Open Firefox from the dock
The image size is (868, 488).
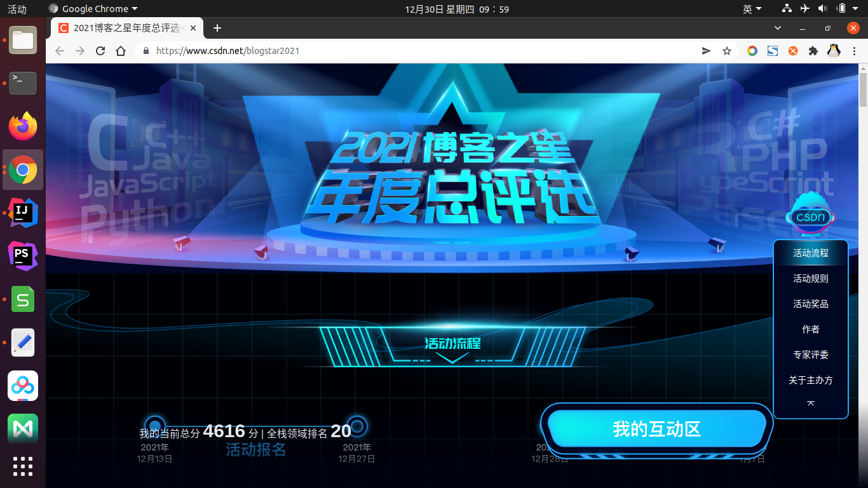23,126
